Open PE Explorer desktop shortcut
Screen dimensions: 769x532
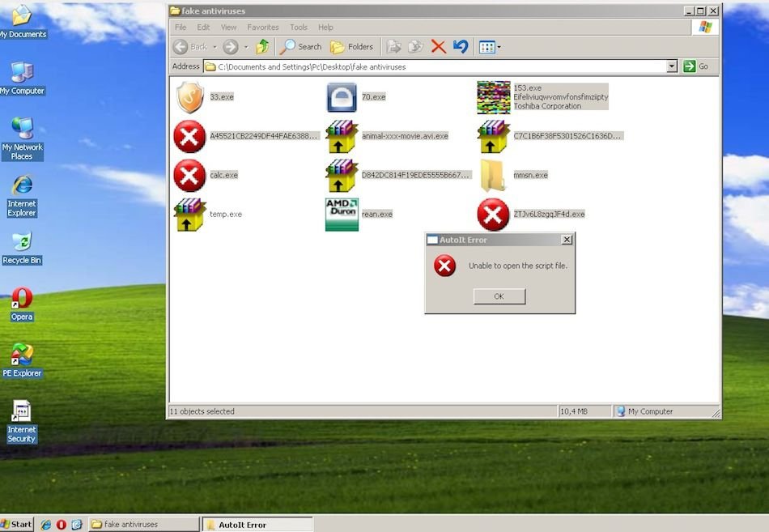click(22, 360)
